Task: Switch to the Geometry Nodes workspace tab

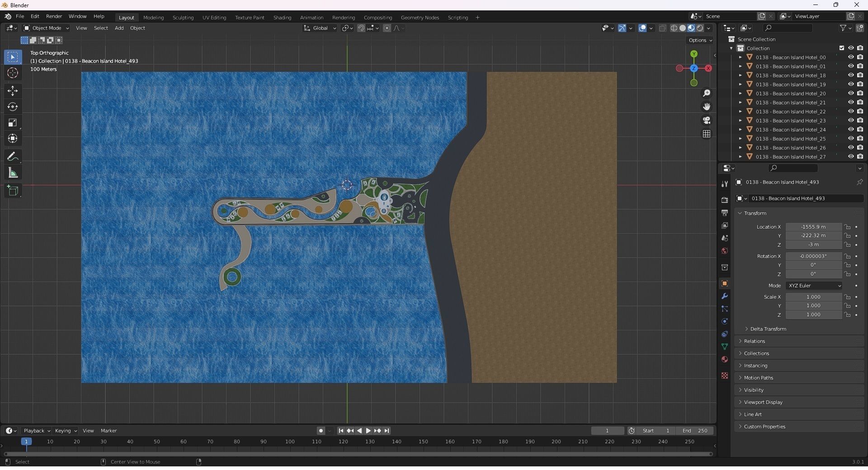Action: point(420,18)
